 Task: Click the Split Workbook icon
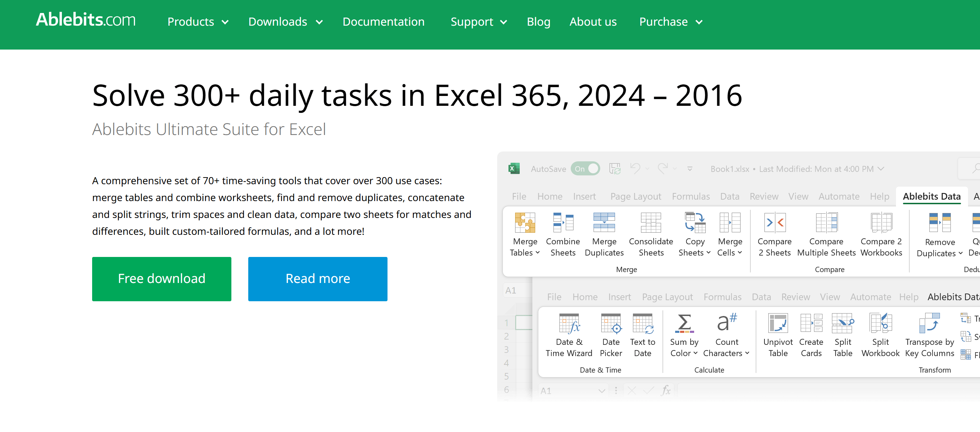(x=880, y=323)
